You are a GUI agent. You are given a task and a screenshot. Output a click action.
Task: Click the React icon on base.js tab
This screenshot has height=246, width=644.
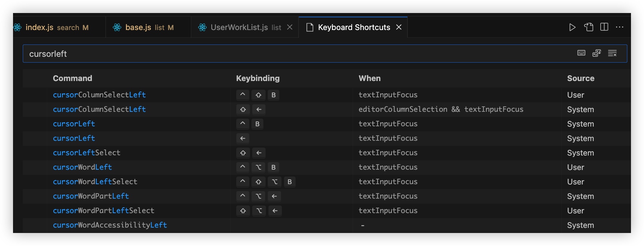pyautogui.click(x=117, y=27)
